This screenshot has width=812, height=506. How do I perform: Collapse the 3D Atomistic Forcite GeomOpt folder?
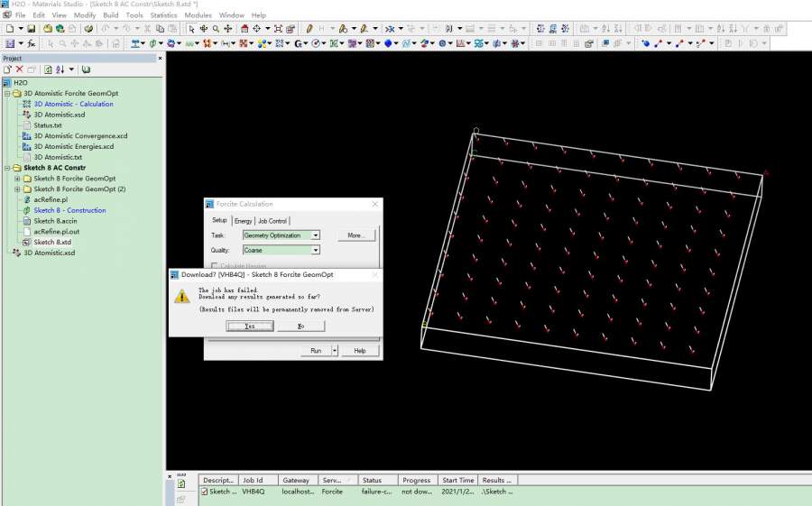pos(7,93)
